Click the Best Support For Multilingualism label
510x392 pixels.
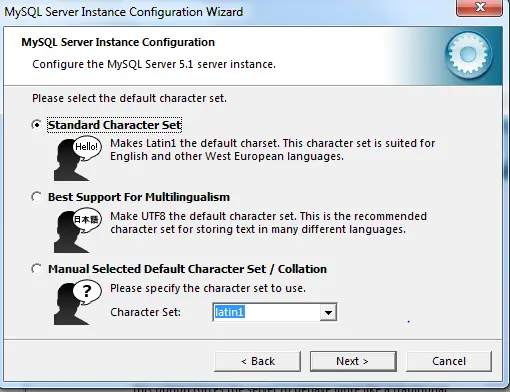coord(139,197)
